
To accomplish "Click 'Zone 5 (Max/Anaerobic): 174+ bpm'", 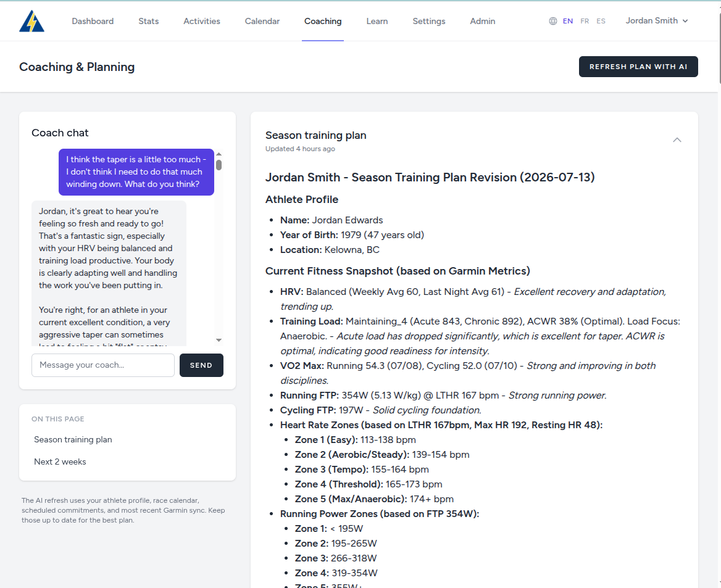I will (374, 499).
